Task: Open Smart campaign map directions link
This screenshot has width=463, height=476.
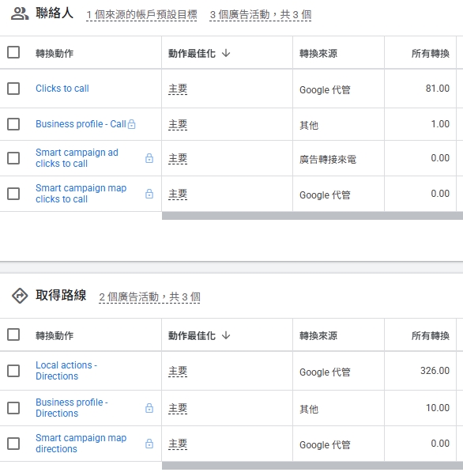Action: (81, 444)
